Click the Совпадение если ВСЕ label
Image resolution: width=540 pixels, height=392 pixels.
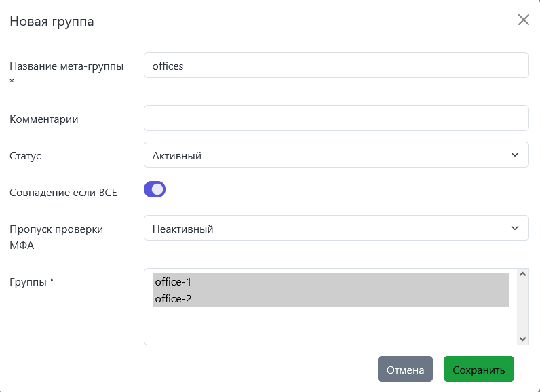63,193
